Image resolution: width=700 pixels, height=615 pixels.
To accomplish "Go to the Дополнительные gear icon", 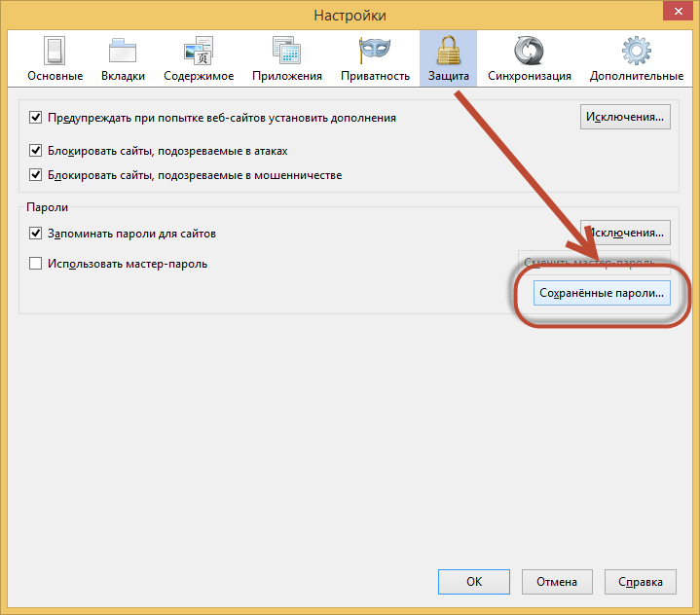I will point(636,57).
